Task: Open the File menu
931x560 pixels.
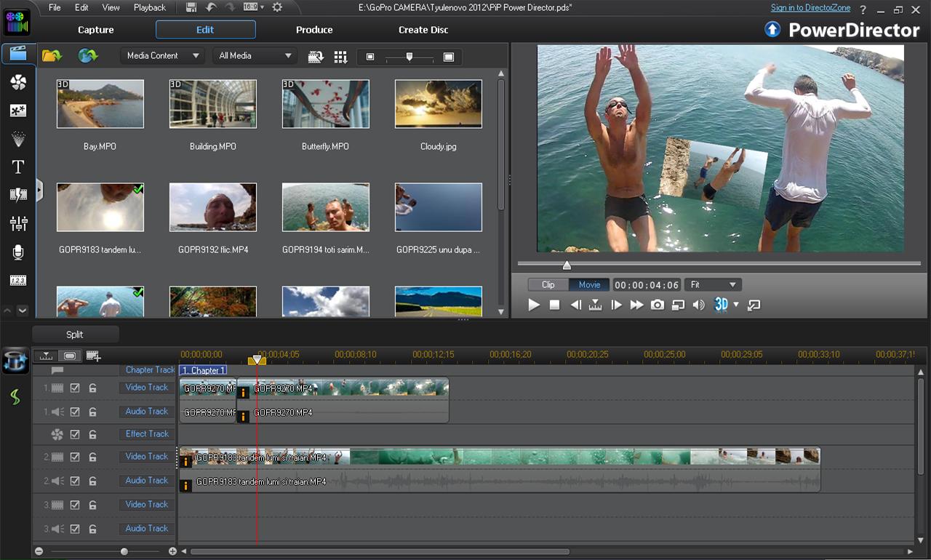Action: [55, 8]
